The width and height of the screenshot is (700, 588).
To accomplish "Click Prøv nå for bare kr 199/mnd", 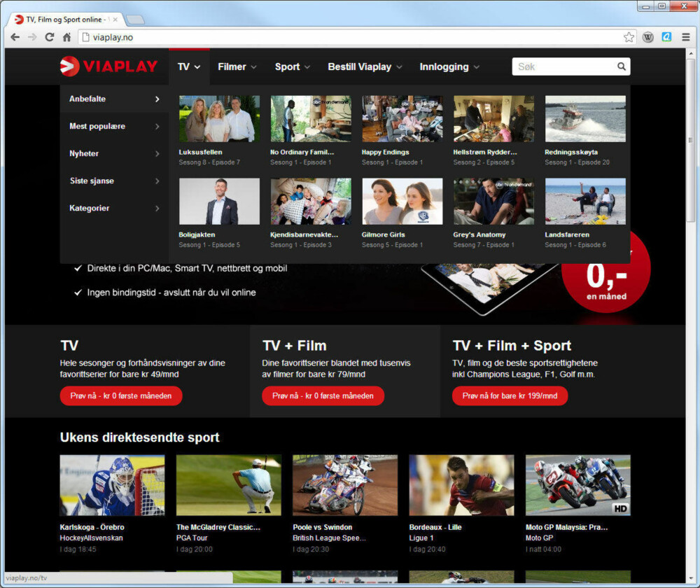I will [x=510, y=396].
